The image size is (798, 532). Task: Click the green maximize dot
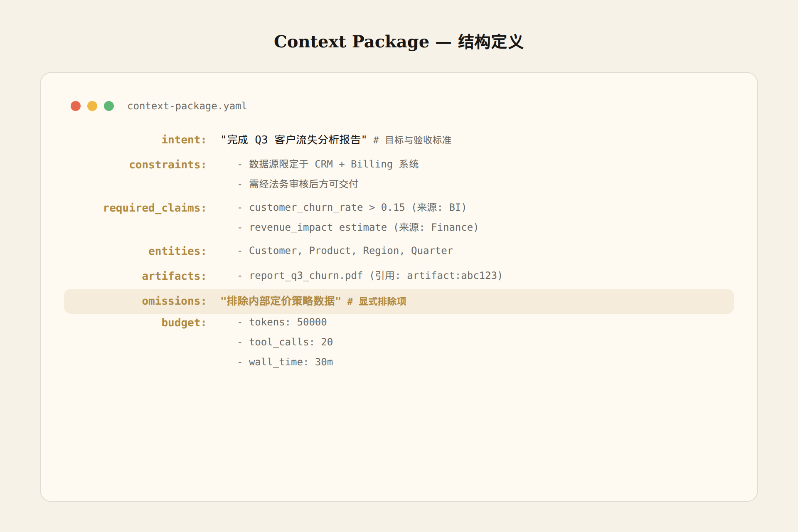(109, 106)
